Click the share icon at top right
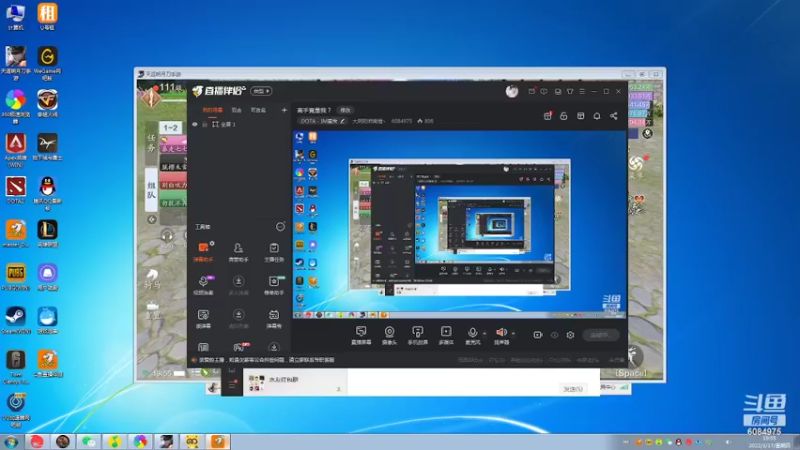The width and height of the screenshot is (800, 450). [614, 116]
